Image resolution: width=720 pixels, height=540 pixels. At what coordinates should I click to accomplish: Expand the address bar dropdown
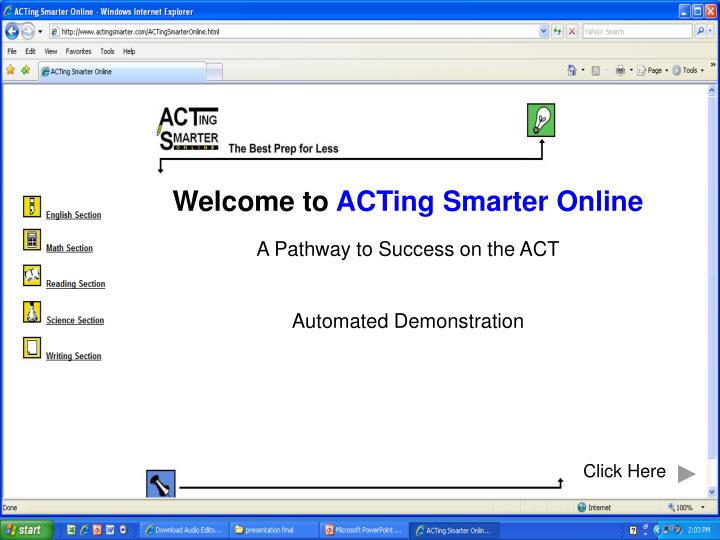pos(544,31)
